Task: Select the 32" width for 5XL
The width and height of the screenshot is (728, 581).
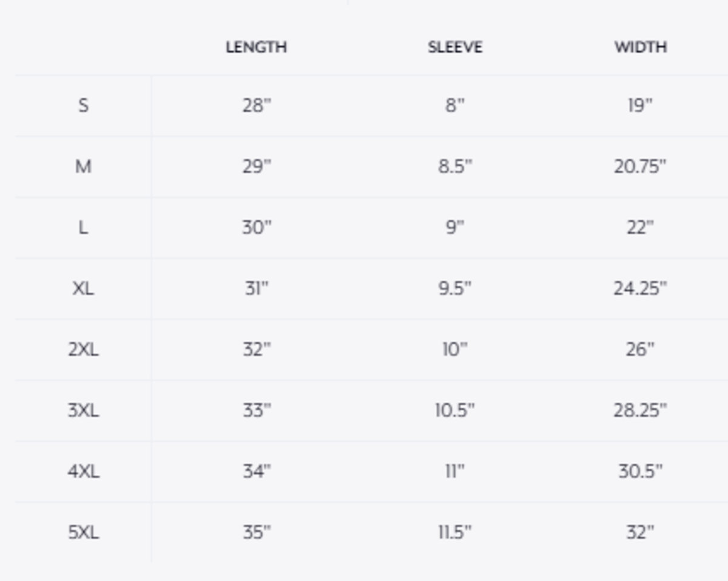Action: coord(640,532)
